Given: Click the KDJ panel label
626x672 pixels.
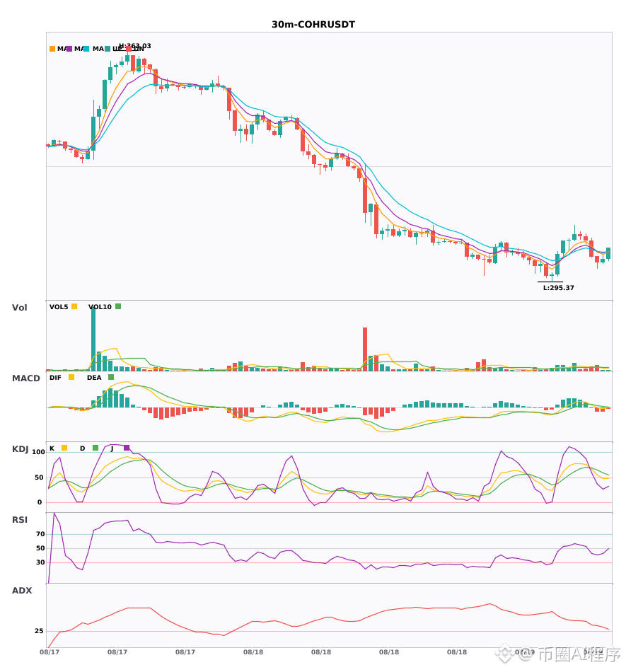Looking at the screenshot, I should (x=20, y=448).
